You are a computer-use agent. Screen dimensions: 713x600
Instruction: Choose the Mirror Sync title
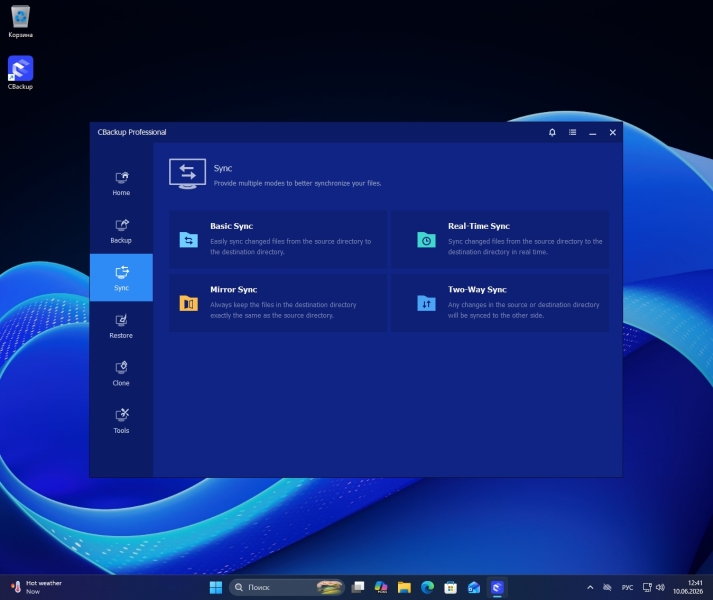[x=233, y=290]
